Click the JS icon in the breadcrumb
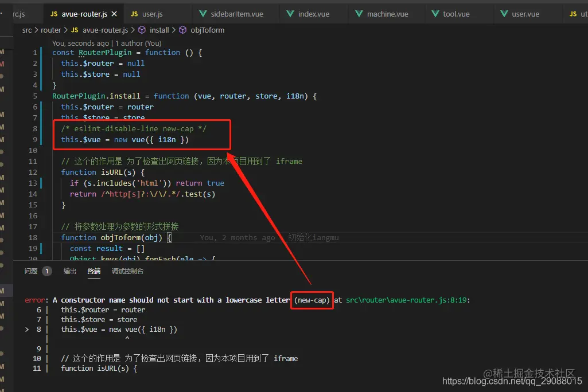Screen dimensions: 588x392 pyautogui.click(x=75, y=30)
